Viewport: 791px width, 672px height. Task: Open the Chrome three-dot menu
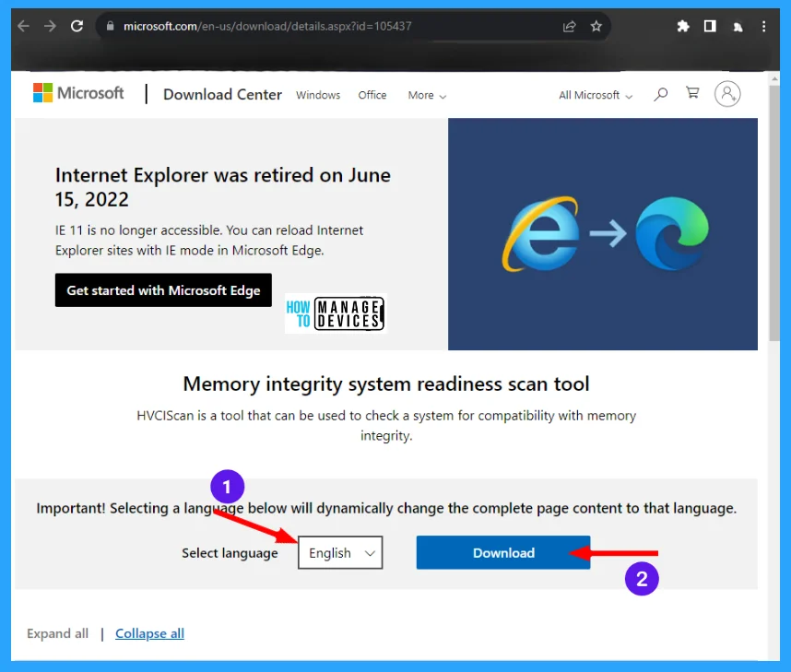[763, 26]
